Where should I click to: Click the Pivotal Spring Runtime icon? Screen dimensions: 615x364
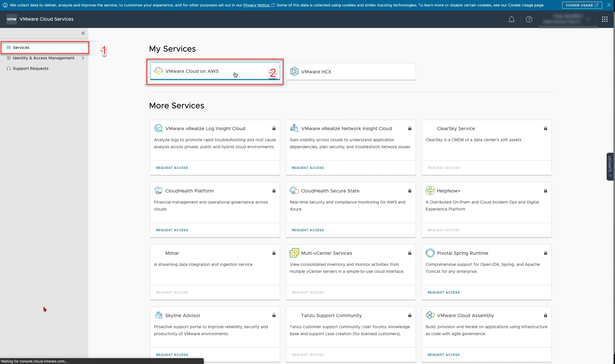[430, 253]
